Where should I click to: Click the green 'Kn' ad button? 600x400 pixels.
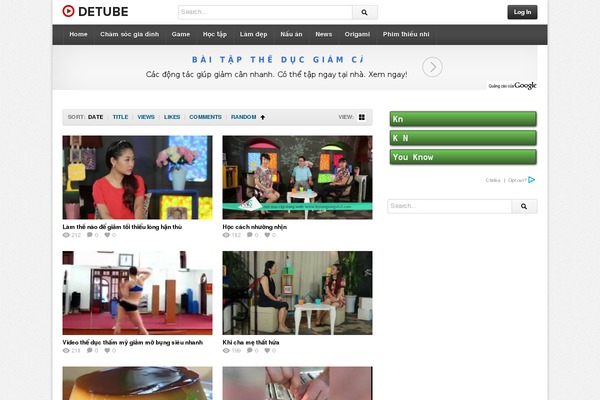click(x=463, y=119)
